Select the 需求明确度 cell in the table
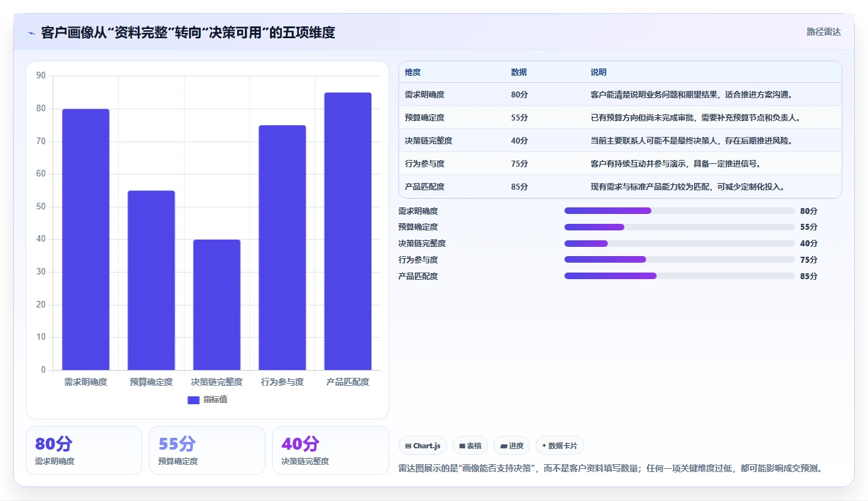The height and width of the screenshot is (501, 868). [425, 95]
